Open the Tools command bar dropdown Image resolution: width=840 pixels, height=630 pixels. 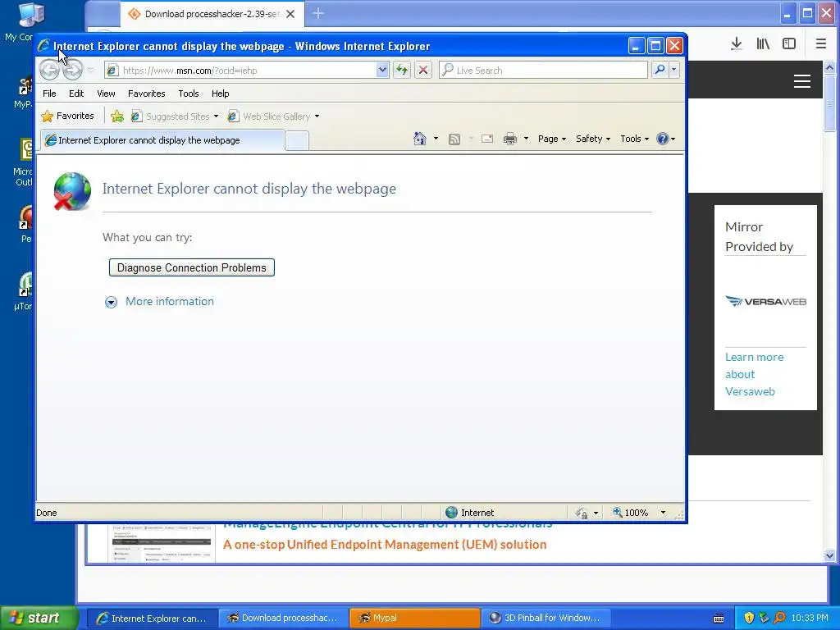[634, 139]
